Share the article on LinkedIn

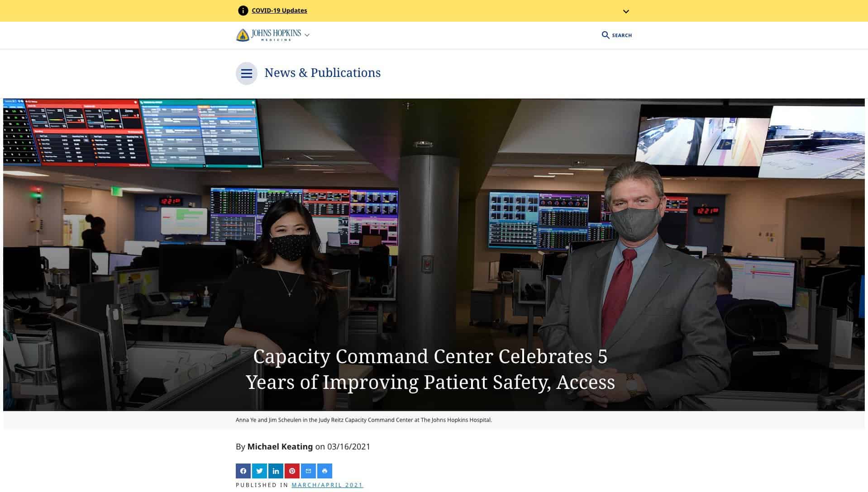tap(276, 471)
